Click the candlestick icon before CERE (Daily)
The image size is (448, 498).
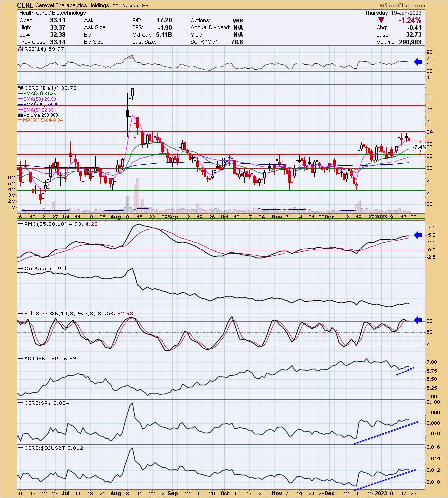(20, 88)
